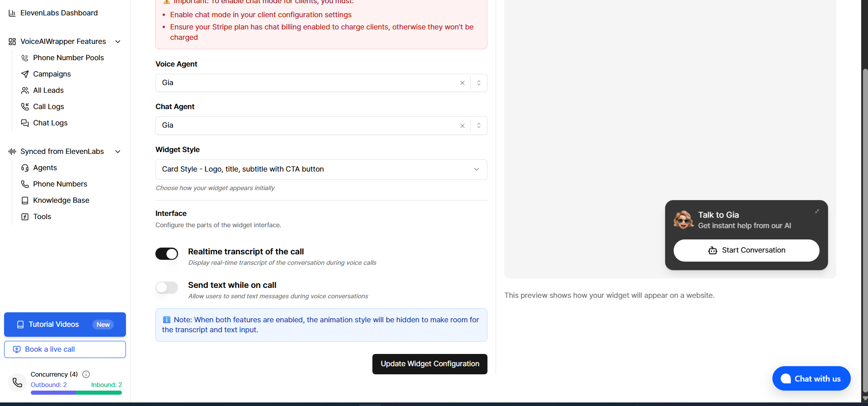The width and height of the screenshot is (868, 406).
Task: Click Start Conversation in widget preview
Action: coord(746,250)
